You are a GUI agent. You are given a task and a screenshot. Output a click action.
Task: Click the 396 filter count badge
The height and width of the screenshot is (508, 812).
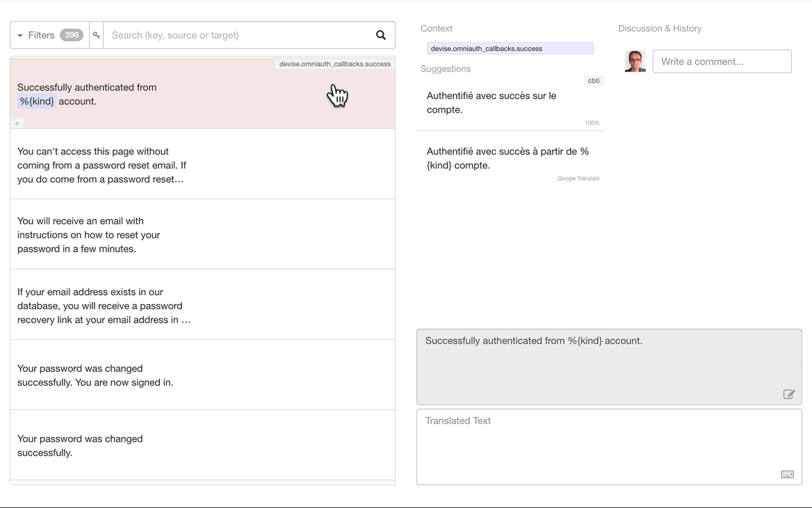(70, 34)
